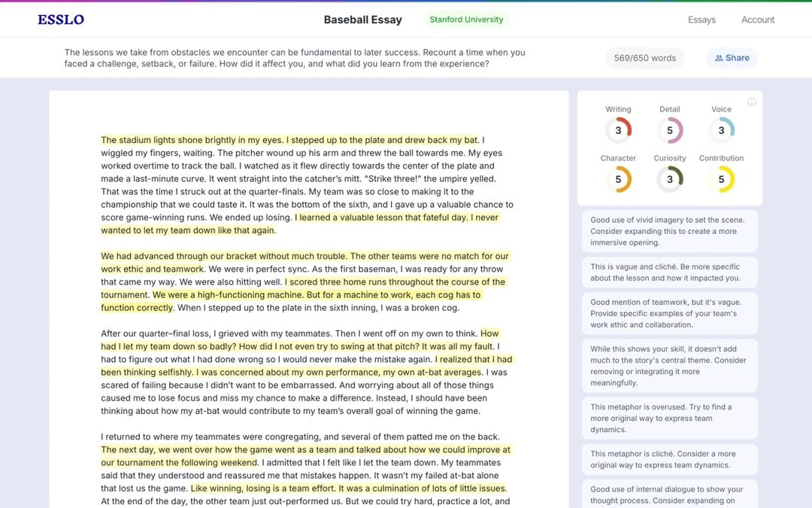This screenshot has width=812, height=508.
Task: Click the ESSLO logo
Action: pyautogui.click(x=60, y=20)
